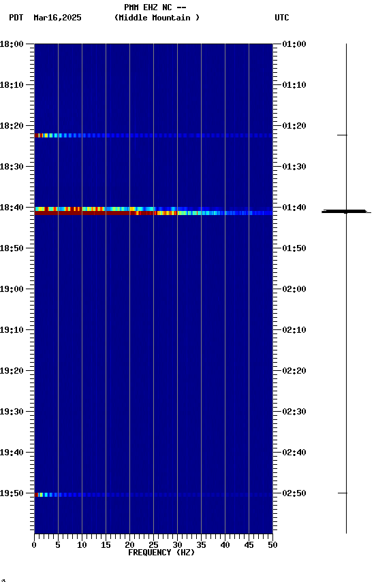This screenshot has height=588, width=376.
Task: Click the 'UTC' timezone label
Action: [282, 18]
